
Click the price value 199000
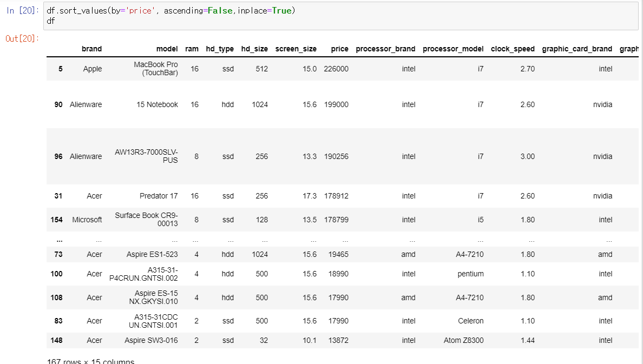336,104
